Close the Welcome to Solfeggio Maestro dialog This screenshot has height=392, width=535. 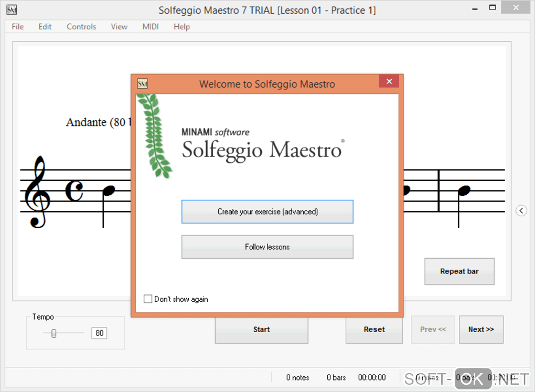click(x=389, y=81)
